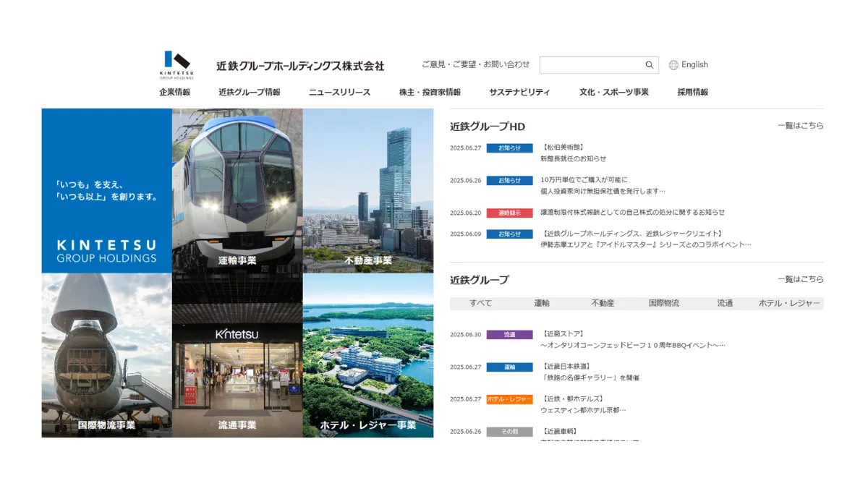
Task: Select the ホテル・レジャー news filter tab
Action: tap(789, 304)
